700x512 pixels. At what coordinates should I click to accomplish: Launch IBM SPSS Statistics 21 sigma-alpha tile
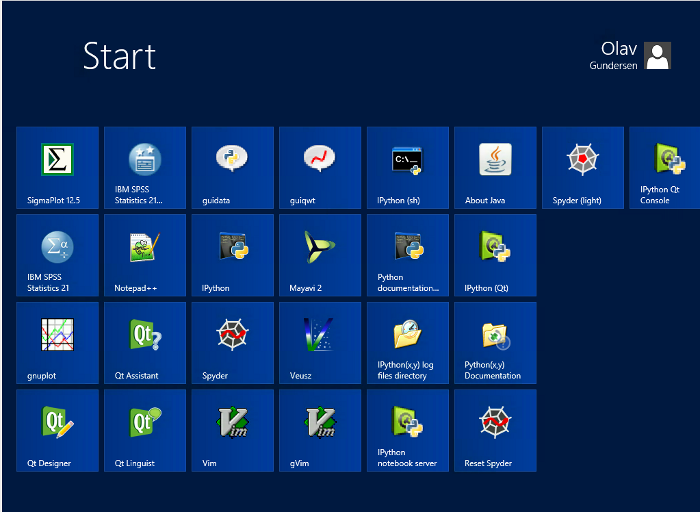[57, 255]
